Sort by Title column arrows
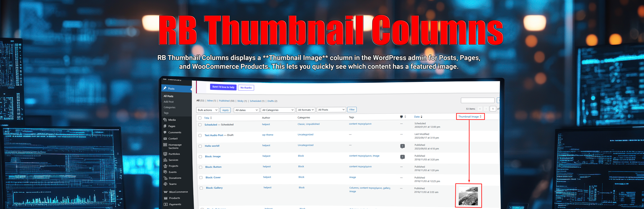The height and width of the screenshot is (209, 644). [x=211, y=118]
